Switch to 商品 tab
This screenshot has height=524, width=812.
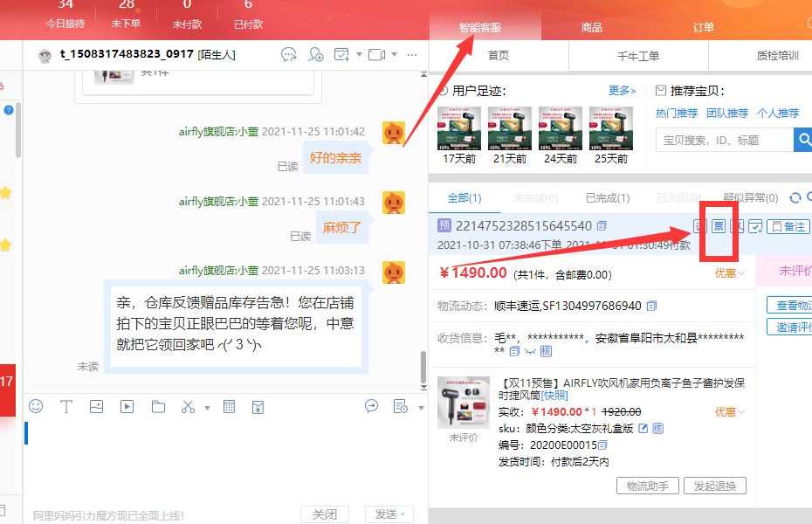coord(591,27)
